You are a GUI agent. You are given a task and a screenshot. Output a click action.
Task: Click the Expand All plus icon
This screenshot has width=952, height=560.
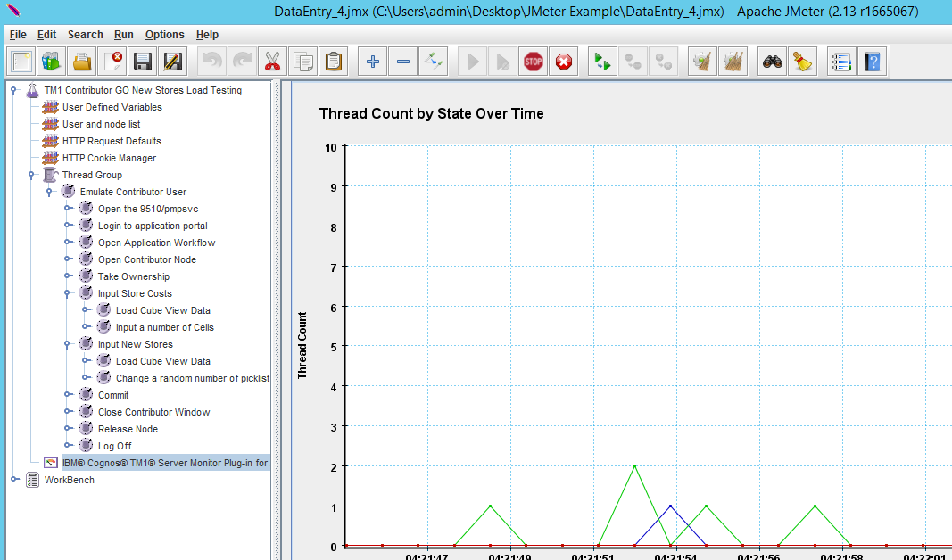pyautogui.click(x=373, y=62)
